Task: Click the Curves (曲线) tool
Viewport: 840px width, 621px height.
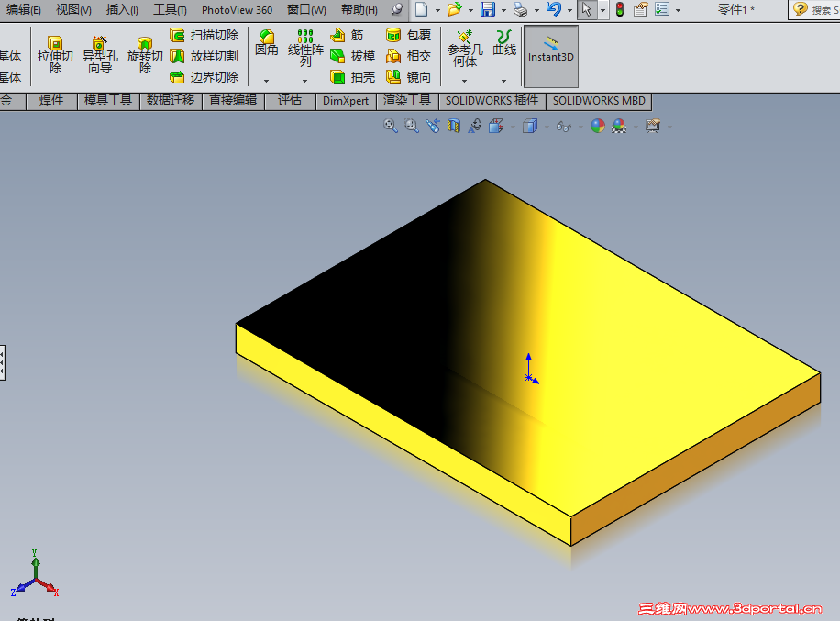Action: point(504,43)
